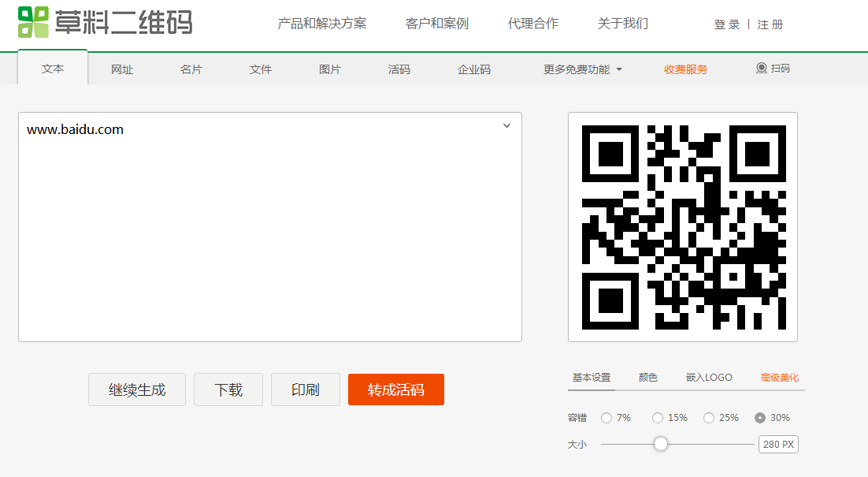
Task: Open the 收费服务 link
Action: coord(686,69)
